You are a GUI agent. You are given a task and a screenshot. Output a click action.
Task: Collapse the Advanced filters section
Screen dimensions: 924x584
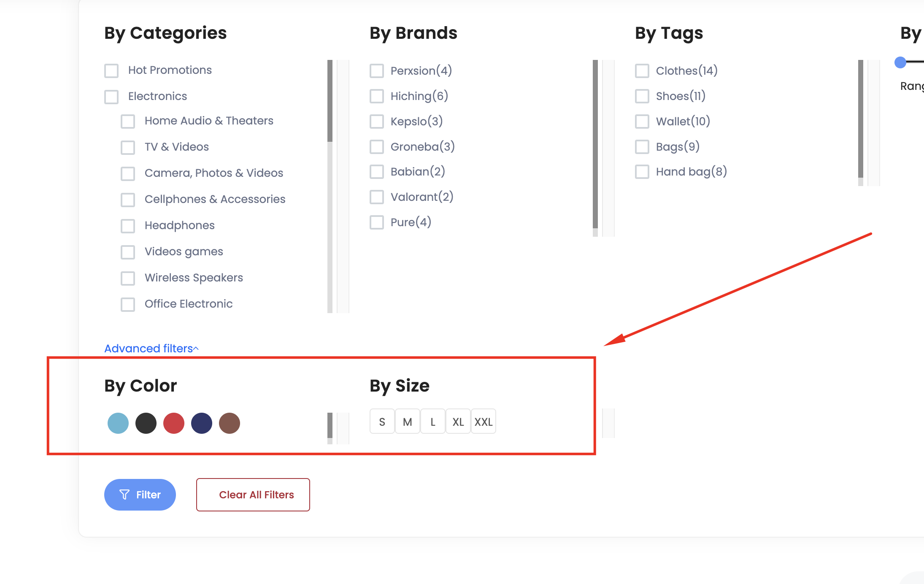click(151, 349)
